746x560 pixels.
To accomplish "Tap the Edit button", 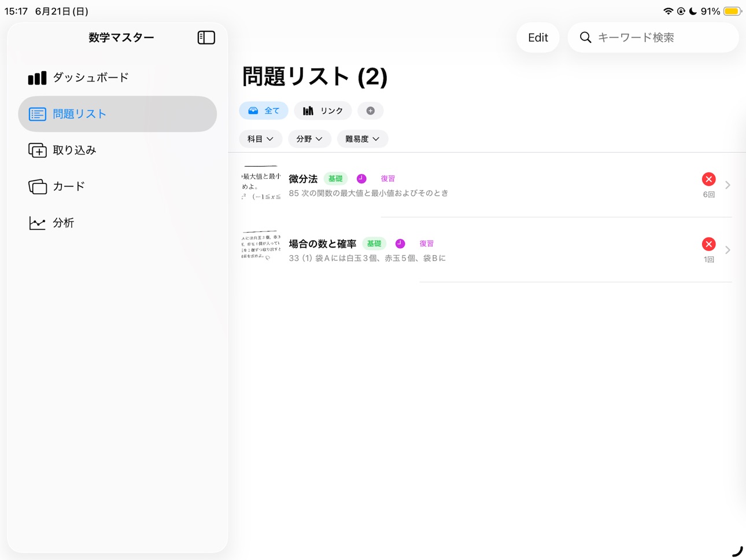I will coord(538,38).
